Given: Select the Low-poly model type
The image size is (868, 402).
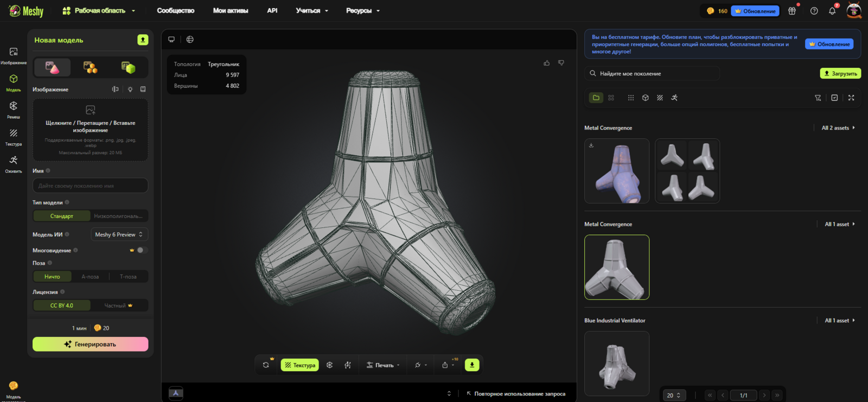Looking at the screenshot, I should click(x=118, y=216).
